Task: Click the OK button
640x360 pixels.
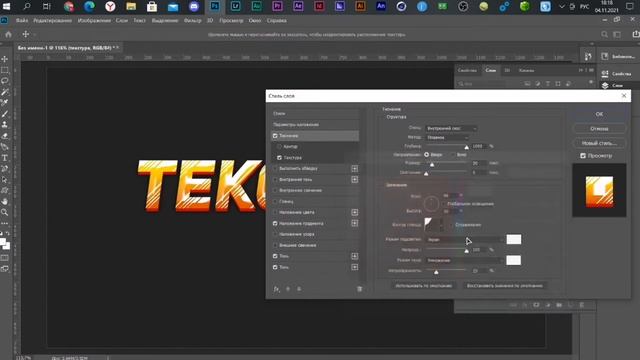Action: point(599,114)
